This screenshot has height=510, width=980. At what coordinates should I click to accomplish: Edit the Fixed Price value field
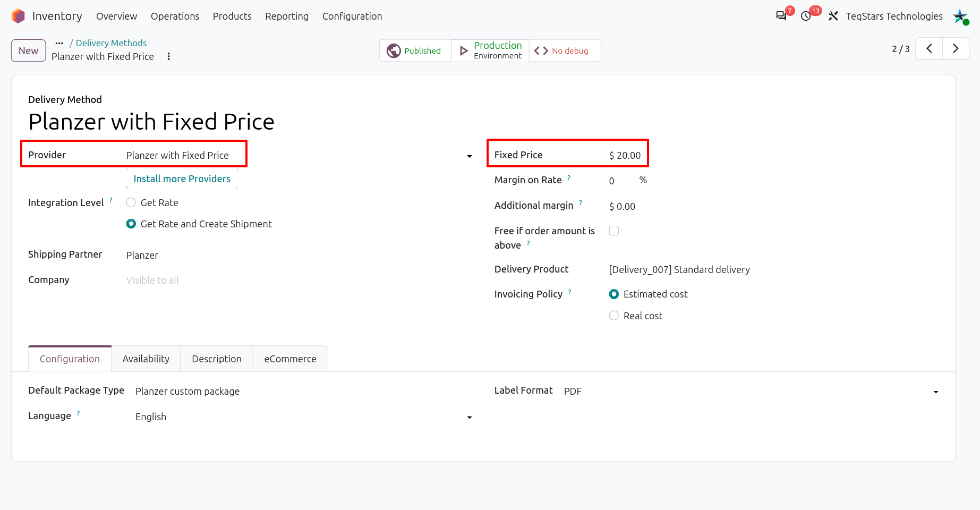[x=625, y=156]
